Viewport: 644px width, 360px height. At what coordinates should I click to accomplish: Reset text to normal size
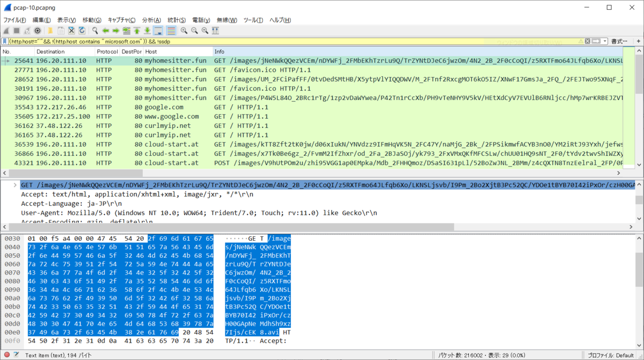[205, 31]
